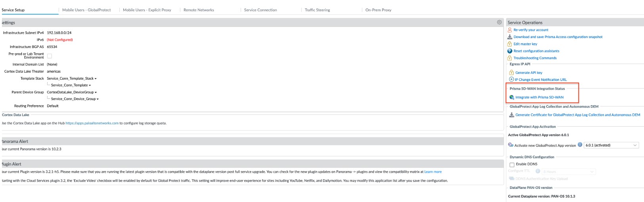Click the Internal Domain List (None) value
This screenshot has height=202, width=644.
coord(52,64)
